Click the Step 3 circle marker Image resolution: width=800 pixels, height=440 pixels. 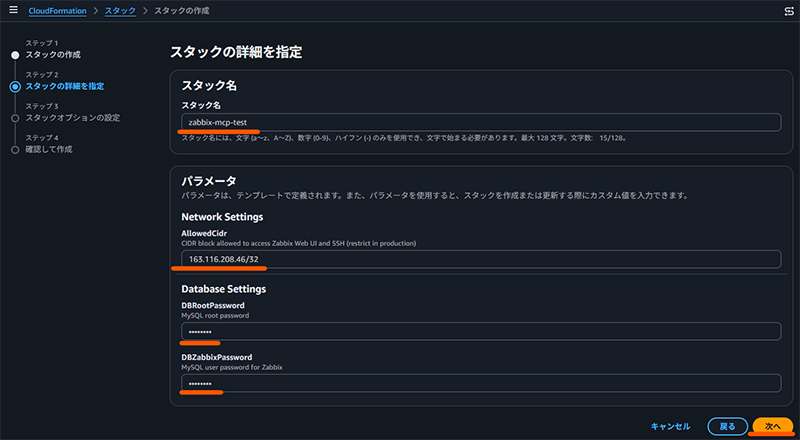click(15, 118)
